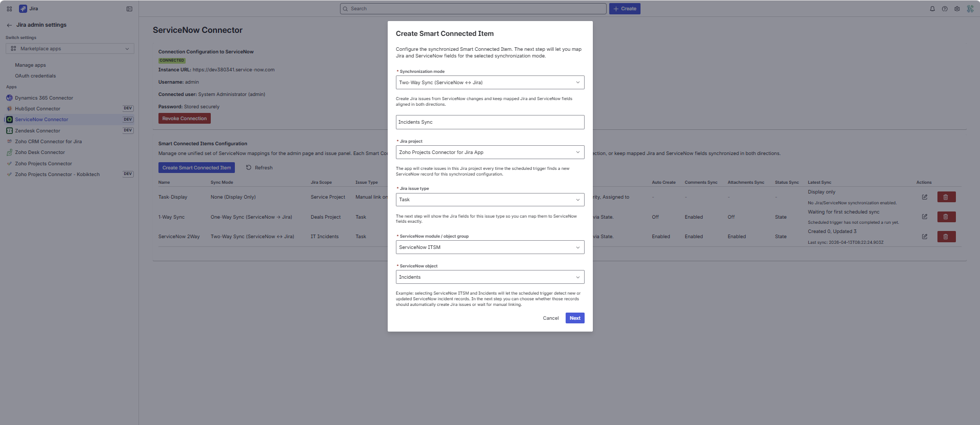Viewport: 980px width, 425px height.
Task: Click the Zendesk Connector icon
Action: 9,131
